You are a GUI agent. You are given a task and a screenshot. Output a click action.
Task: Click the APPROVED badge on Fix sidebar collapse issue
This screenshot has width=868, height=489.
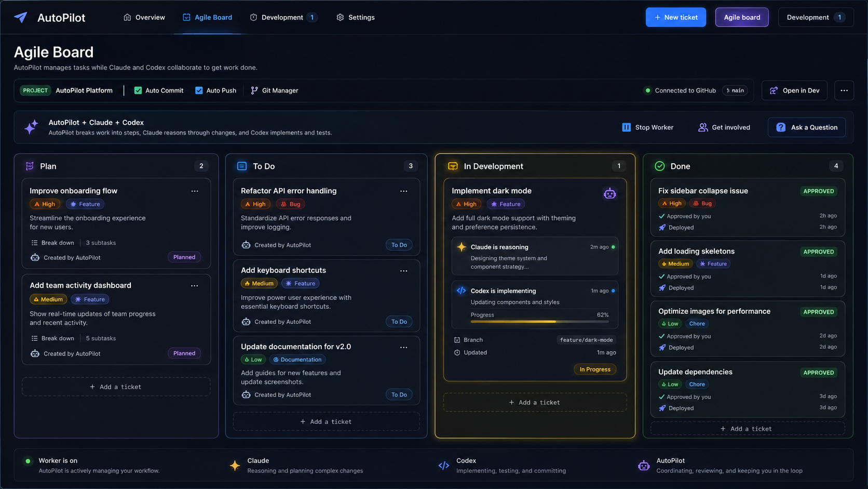(819, 191)
